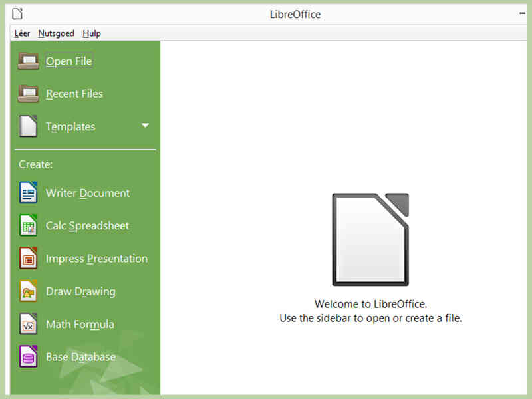
Task: Open the Lêer menu
Action: [x=22, y=33]
